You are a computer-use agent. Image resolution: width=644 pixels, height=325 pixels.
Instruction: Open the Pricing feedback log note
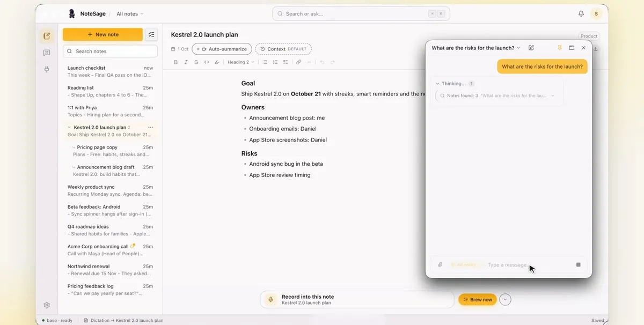point(110,290)
